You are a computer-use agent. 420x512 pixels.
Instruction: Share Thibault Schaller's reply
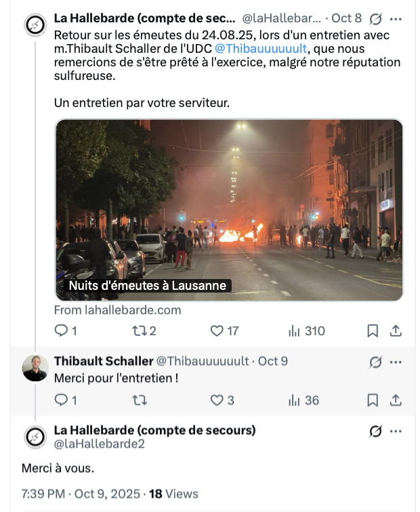point(396,400)
